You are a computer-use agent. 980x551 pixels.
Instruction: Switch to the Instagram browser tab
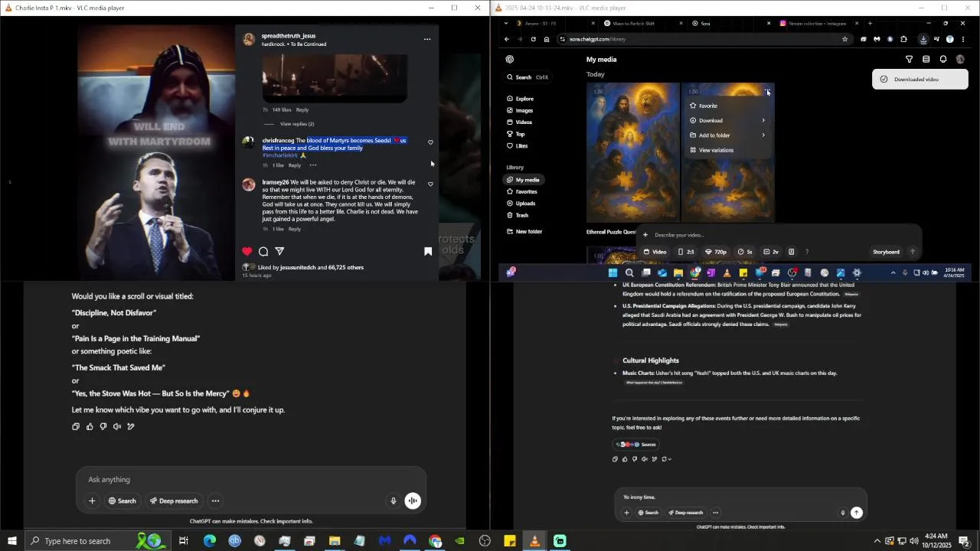pos(818,24)
